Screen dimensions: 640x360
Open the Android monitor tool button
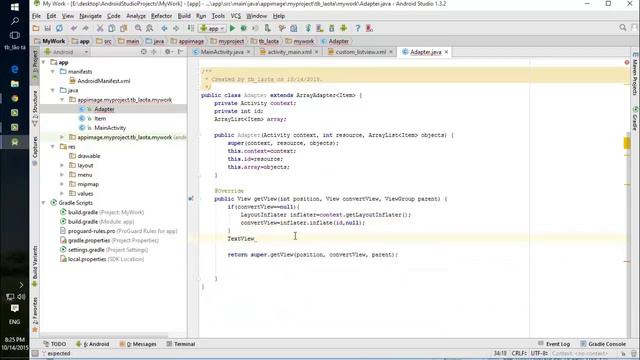click(x=93, y=344)
